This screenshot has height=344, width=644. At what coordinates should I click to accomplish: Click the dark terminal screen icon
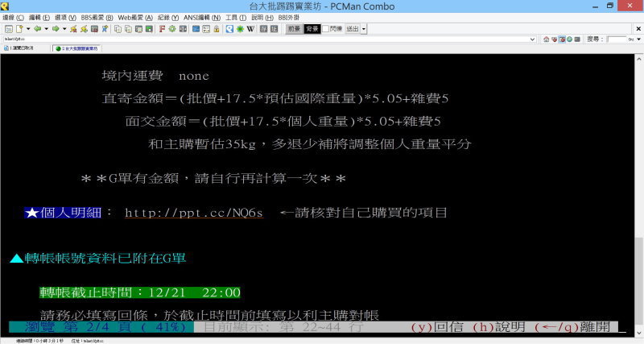(577, 39)
